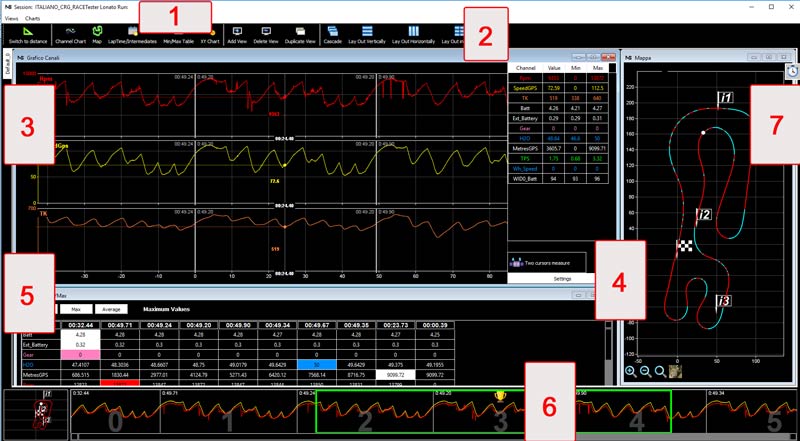Click the Min/Max table vertical scrollbar
This screenshot has height=441, width=800.
pyautogui.click(x=608, y=353)
